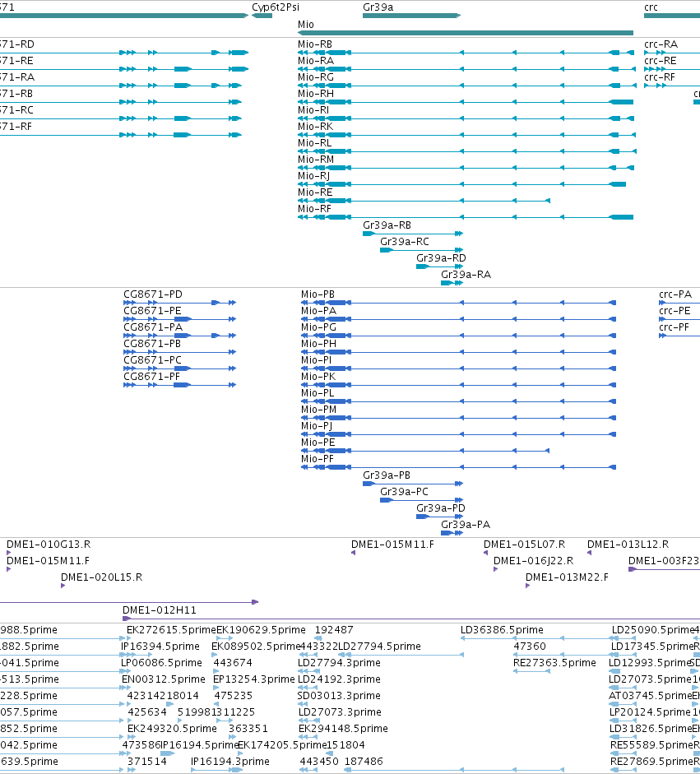Click the Cyp6t2Psi gene label
The width and height of the screenshot is (700, 774).
[x=276, y=7]
